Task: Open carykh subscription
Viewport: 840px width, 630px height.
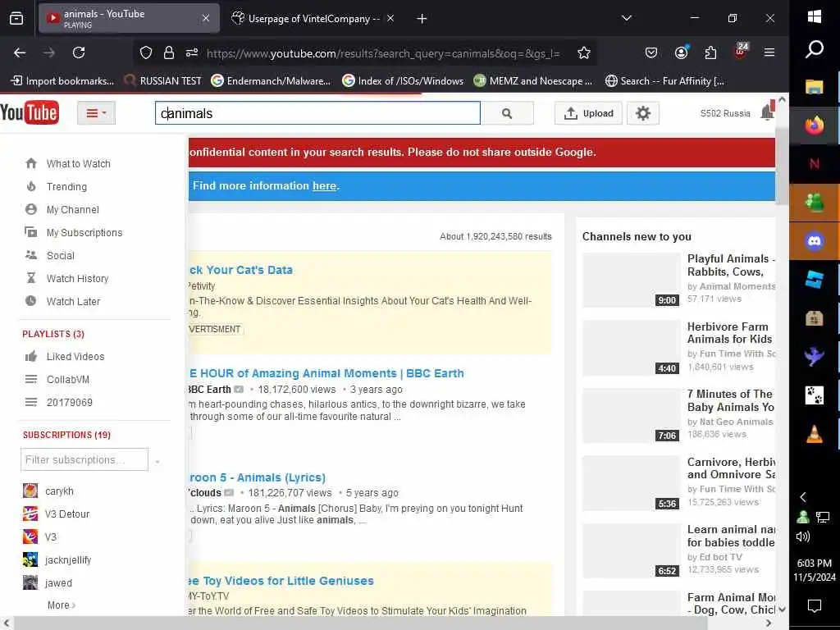Action: [x=59, y=491]
